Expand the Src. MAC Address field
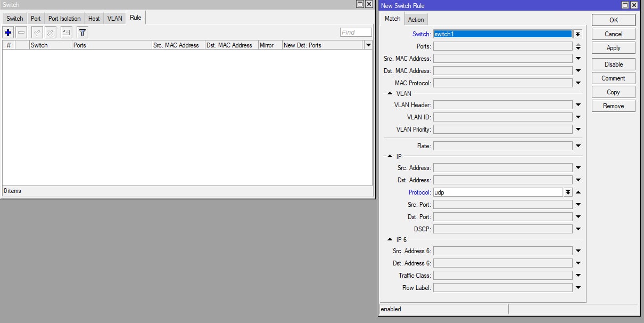 (578, 59)
